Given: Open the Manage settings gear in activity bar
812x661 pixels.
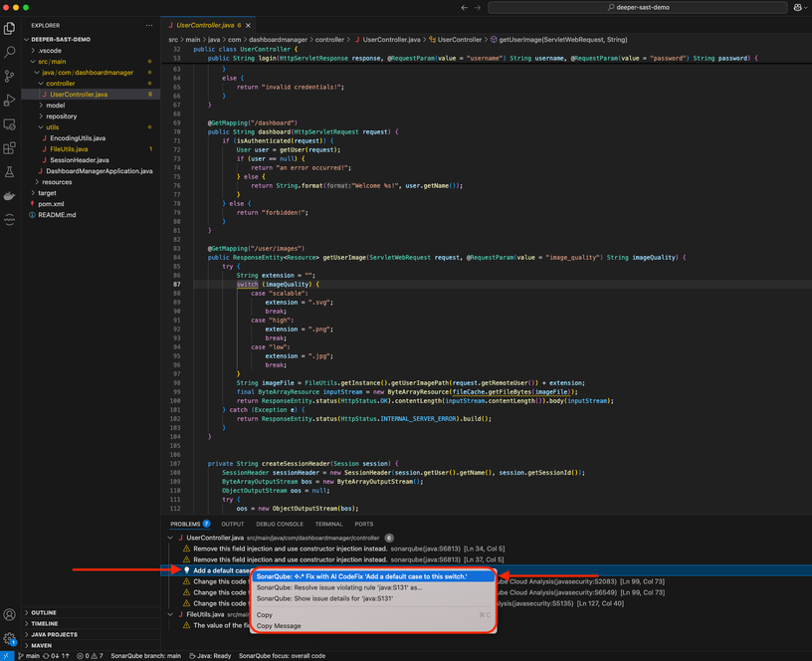Looking at the screenshot, I should pyautogui.click(x=11, y=635).
